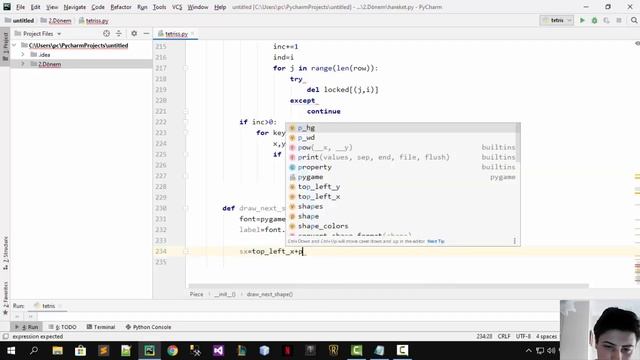
Task: Expand the 2.Dönem folder
Action: (x=23, y=64)
